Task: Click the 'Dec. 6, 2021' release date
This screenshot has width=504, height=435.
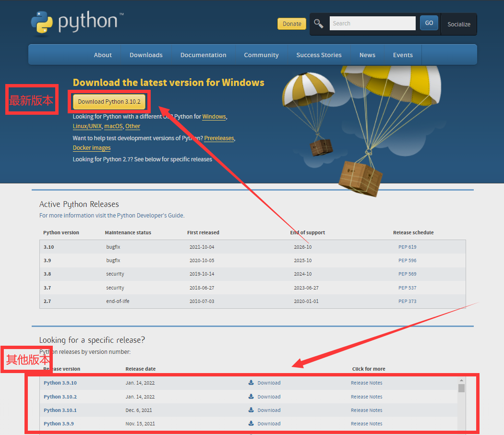Action: (139, 410)
